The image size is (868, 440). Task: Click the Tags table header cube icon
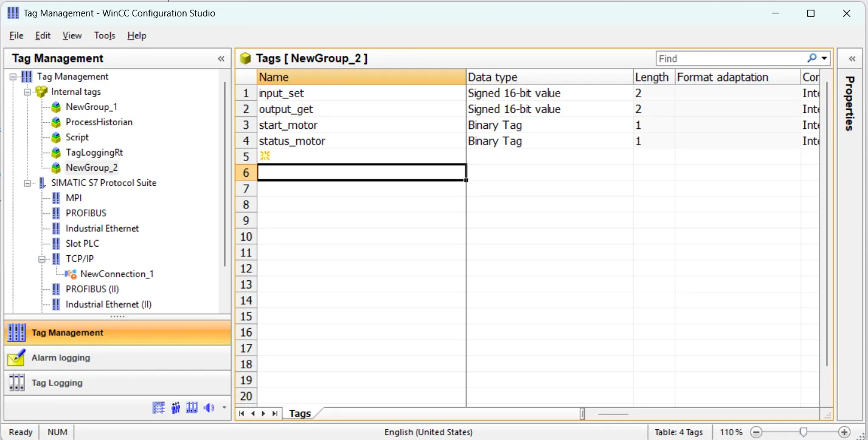pos(245,58)
